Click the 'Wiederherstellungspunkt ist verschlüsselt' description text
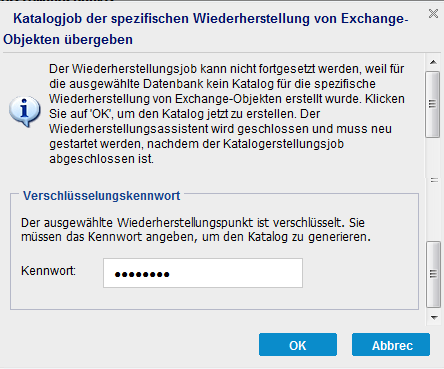 pos(196,230)
